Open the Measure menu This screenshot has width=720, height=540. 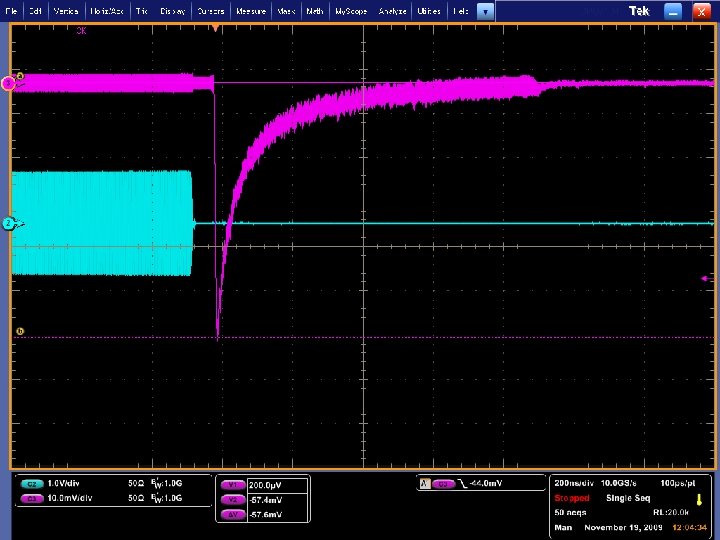pos(251,11)
